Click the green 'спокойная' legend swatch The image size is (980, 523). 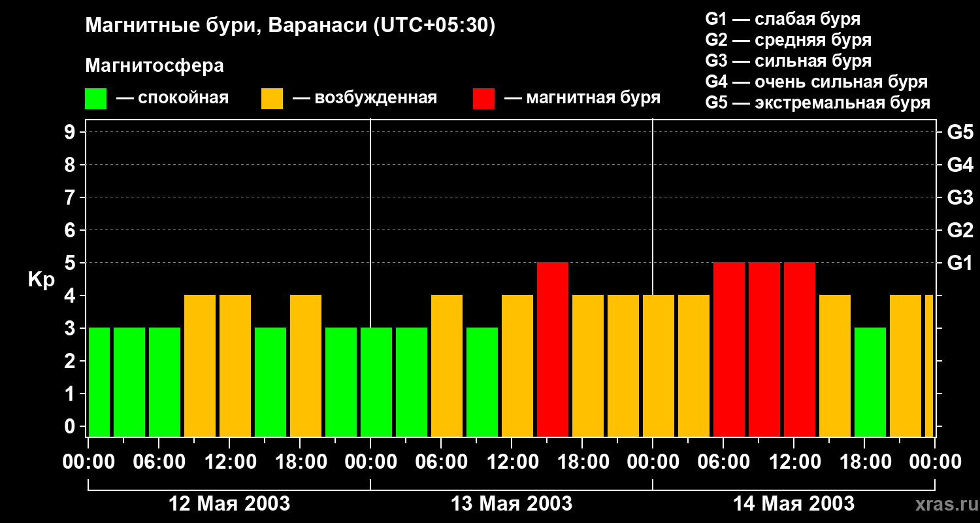click(x=95, y=99)
